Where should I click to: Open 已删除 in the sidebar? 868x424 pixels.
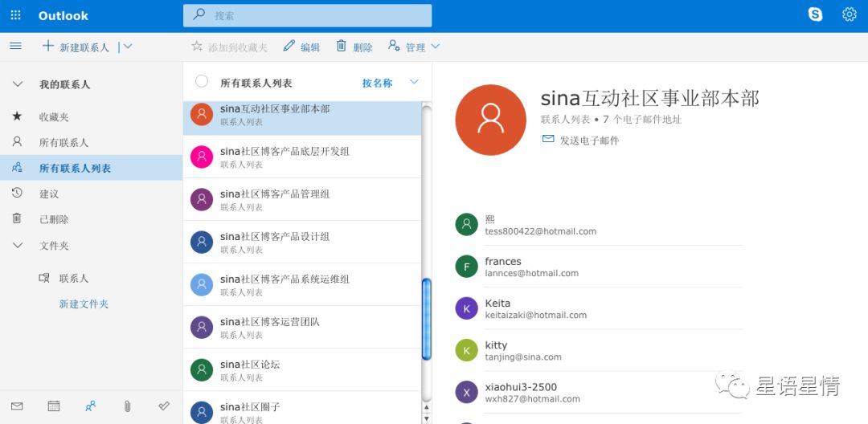pyautogui.click(x=92, y=219)
